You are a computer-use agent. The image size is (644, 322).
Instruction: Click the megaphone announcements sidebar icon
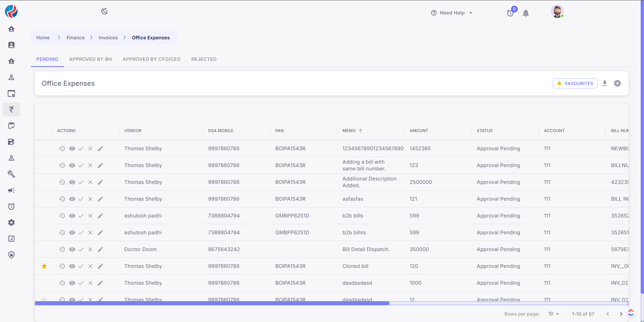[x=11, y=190]
